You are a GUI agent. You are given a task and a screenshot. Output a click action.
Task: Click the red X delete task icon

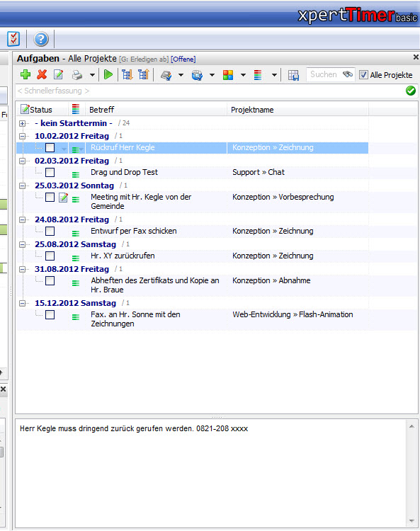click(x=42, y=74)
